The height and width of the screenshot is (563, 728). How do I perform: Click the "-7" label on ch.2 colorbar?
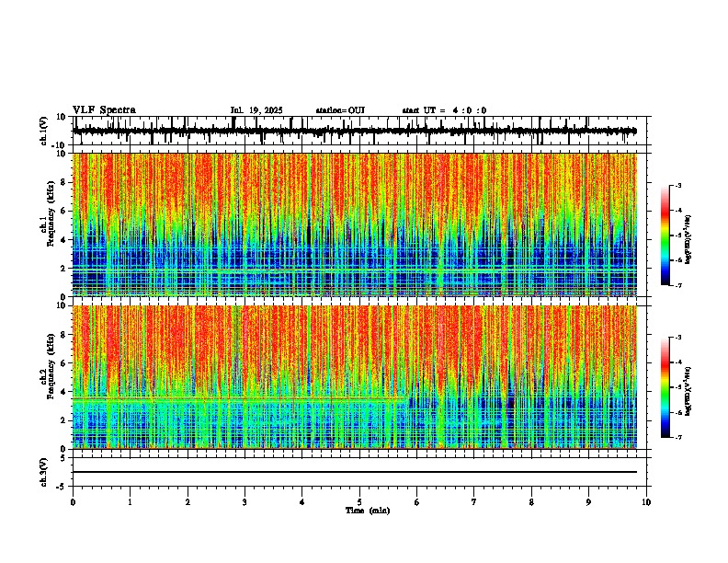point(678,437)
